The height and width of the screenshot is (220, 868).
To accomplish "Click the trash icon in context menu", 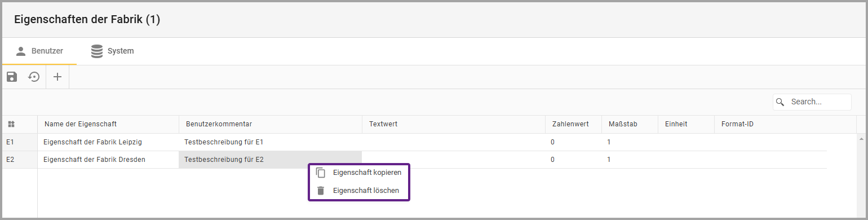I will point(321,191).
